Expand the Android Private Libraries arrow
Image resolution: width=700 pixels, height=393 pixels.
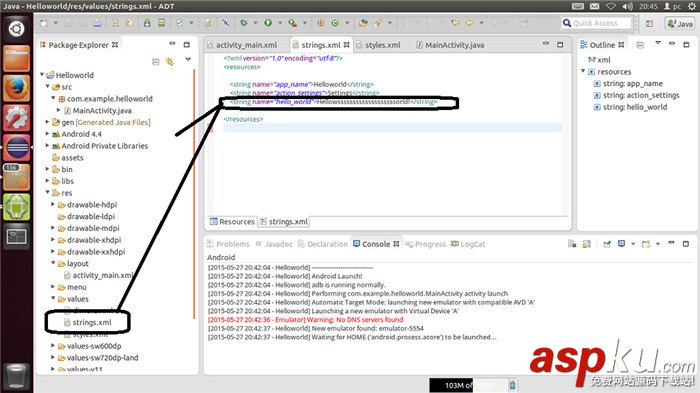(x=47, y=145)
